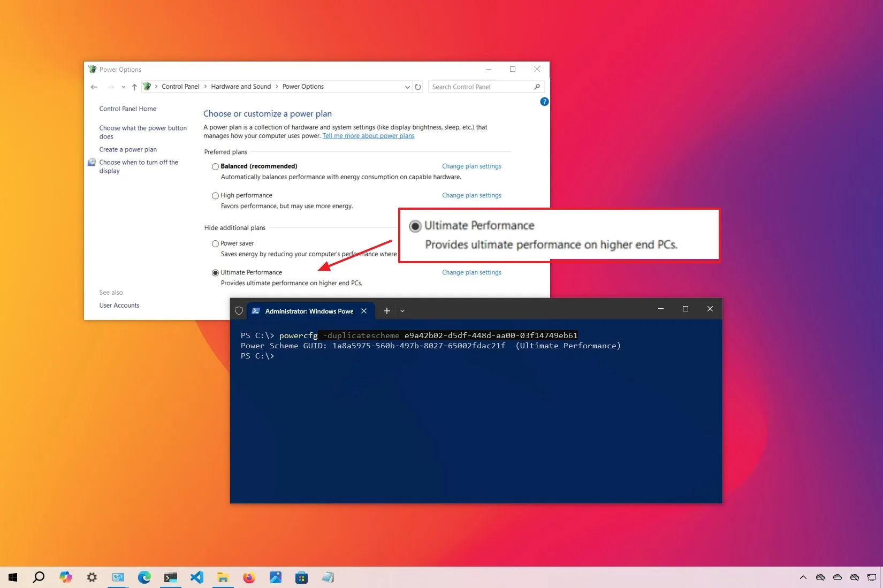Open Firefox from the taskbar
Viewport: 883px width, 588px height.
[x=249, y=577]
